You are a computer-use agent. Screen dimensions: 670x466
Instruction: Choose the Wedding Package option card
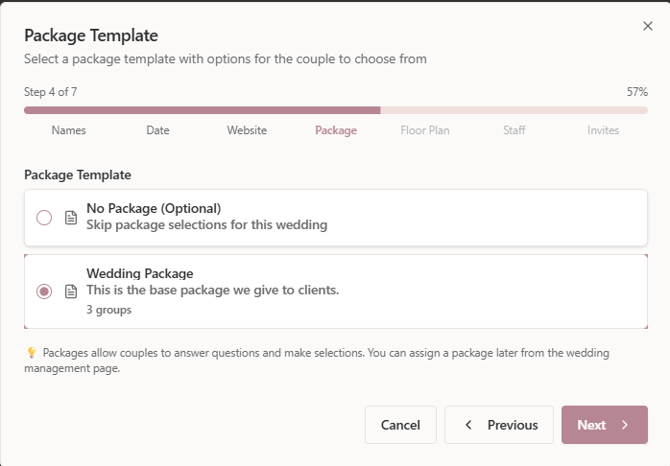tap(335, 291)
